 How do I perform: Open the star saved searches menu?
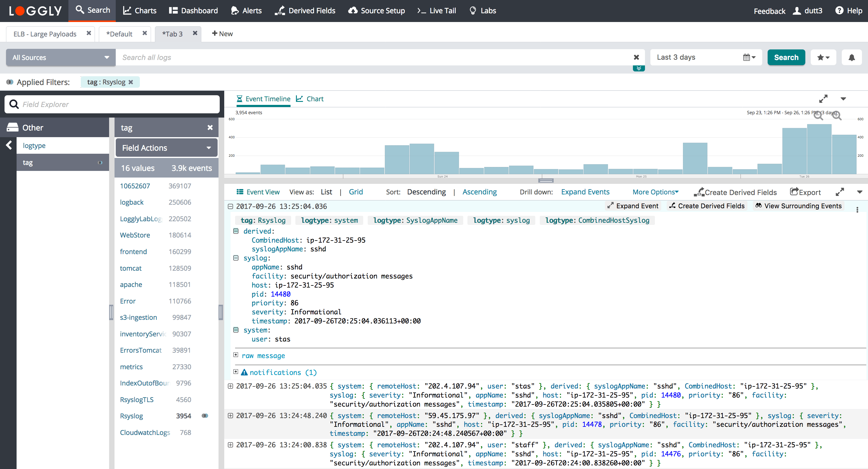823,58
